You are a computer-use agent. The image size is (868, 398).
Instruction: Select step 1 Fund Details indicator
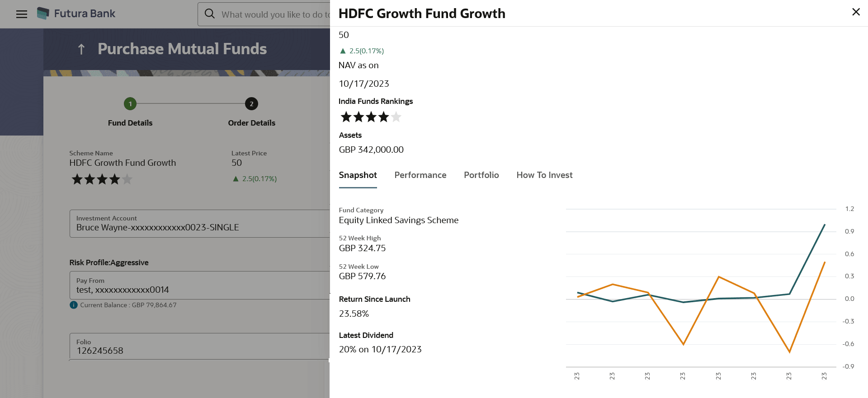(130, 104)
